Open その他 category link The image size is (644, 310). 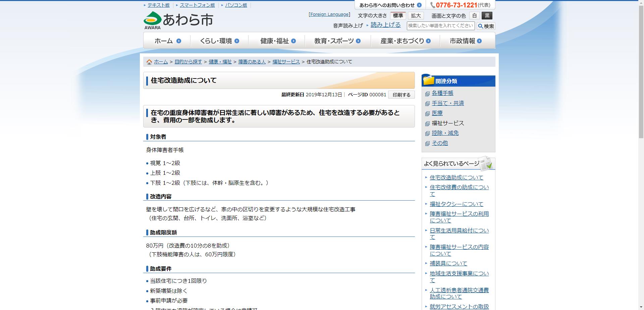440,143
